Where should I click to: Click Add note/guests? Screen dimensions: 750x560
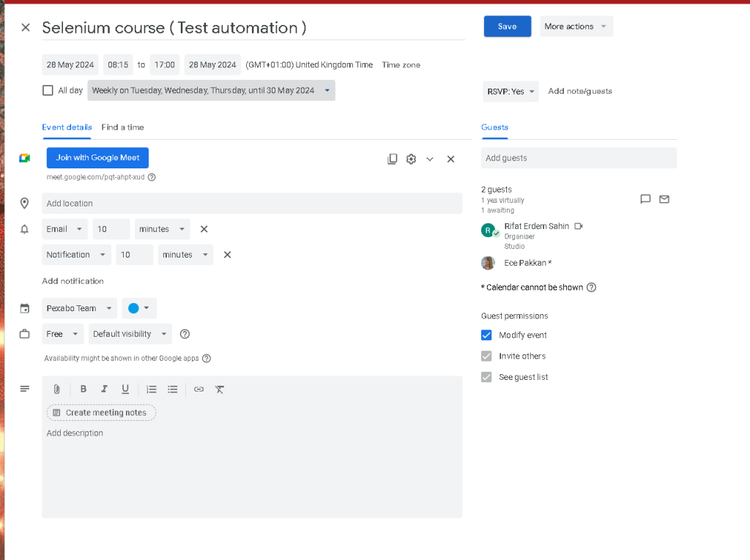coord(580,91)
